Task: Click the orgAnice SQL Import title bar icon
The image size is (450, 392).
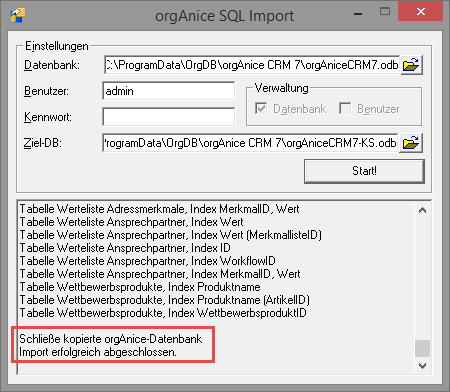Action: tap(17, 15)
